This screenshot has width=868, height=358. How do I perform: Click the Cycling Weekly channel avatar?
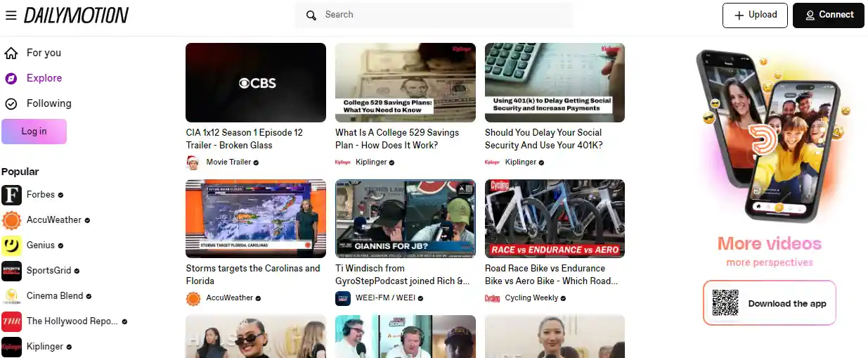pyautogui.click(x=493, y=298)
